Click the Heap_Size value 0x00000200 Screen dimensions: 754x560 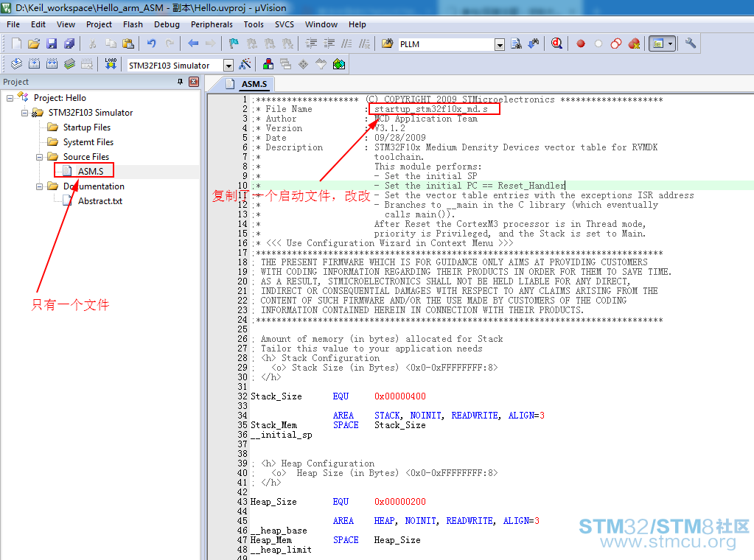[399, 502]
